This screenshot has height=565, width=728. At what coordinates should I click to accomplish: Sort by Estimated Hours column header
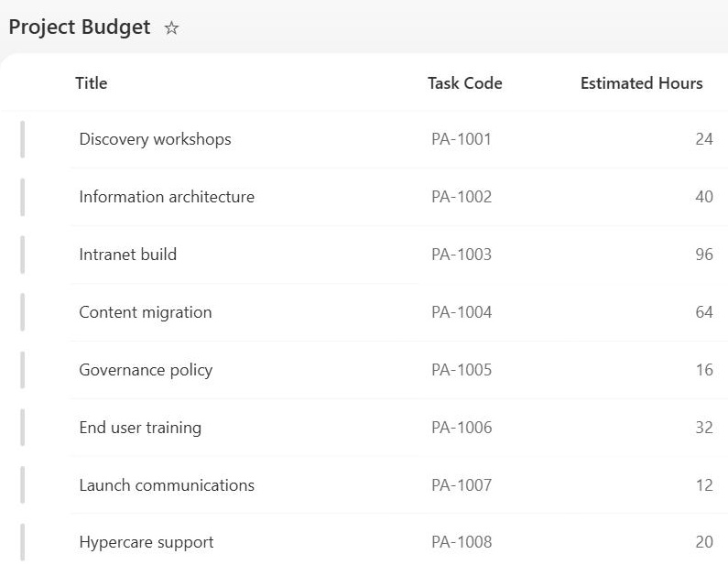point(641,83)
